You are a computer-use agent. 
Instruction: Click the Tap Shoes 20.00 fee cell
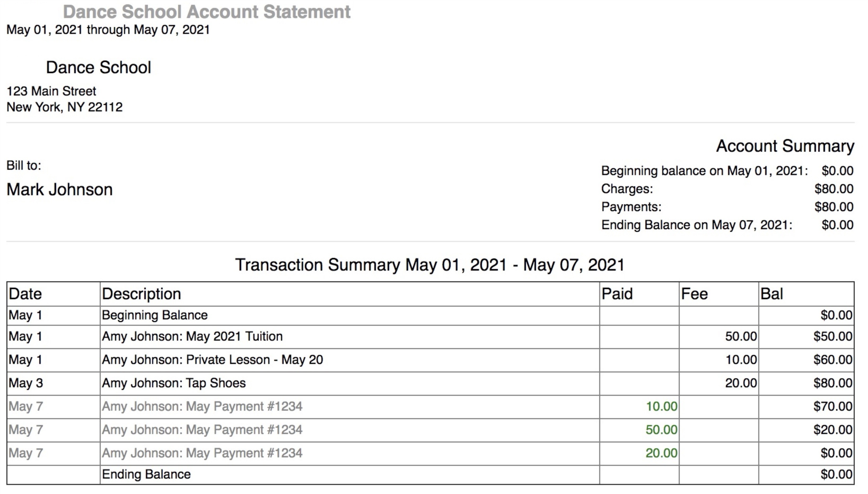tap(740, 383)
